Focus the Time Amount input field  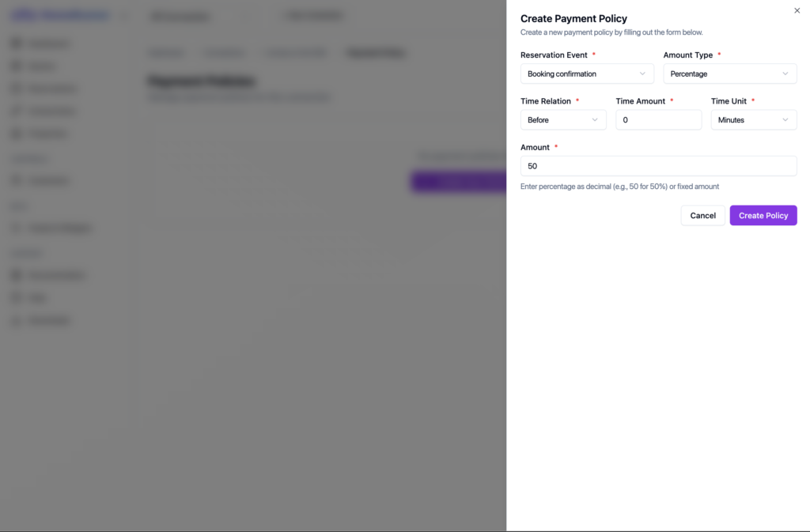click(x=658, y=120)
